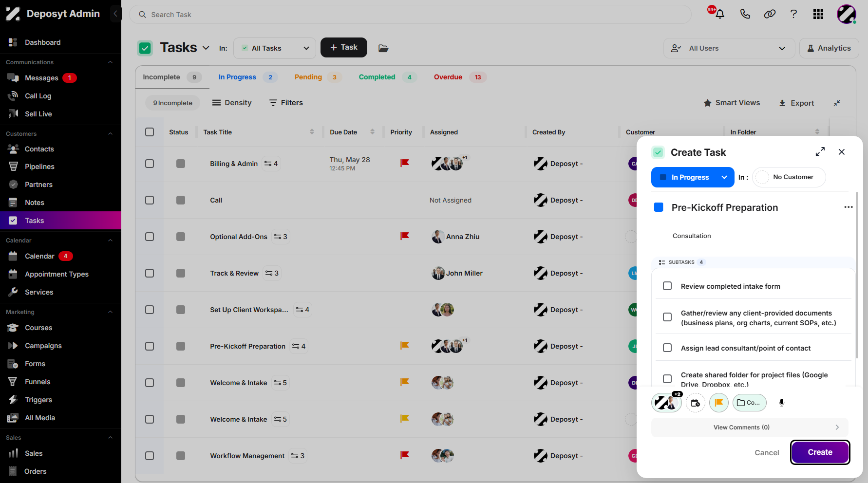868x483 pixels.
Task: Click the blue color square beside task title
Action: pos(659,207)
